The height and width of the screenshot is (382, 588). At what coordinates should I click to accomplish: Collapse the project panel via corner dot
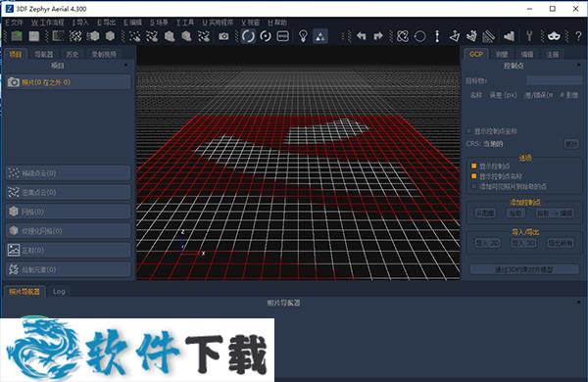click(126, 66)
